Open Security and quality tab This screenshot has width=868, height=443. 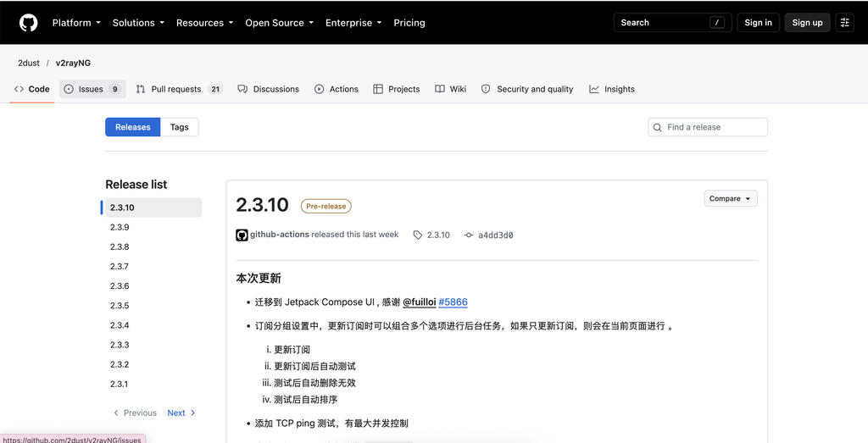pos(527,89)
